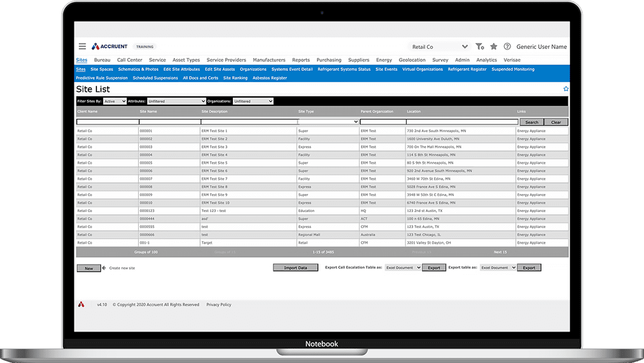Open Systems Event Detail submenu item

(292, 69)
